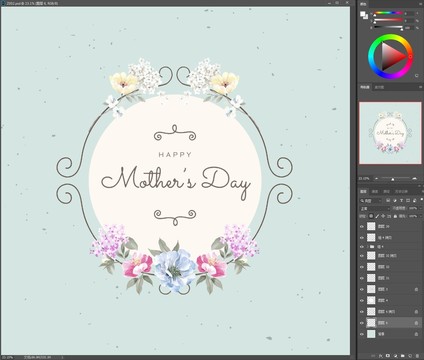The image size is (424, 360).
Task: Filter layers by pixel layers icon
Action: [x=388, y=201]
